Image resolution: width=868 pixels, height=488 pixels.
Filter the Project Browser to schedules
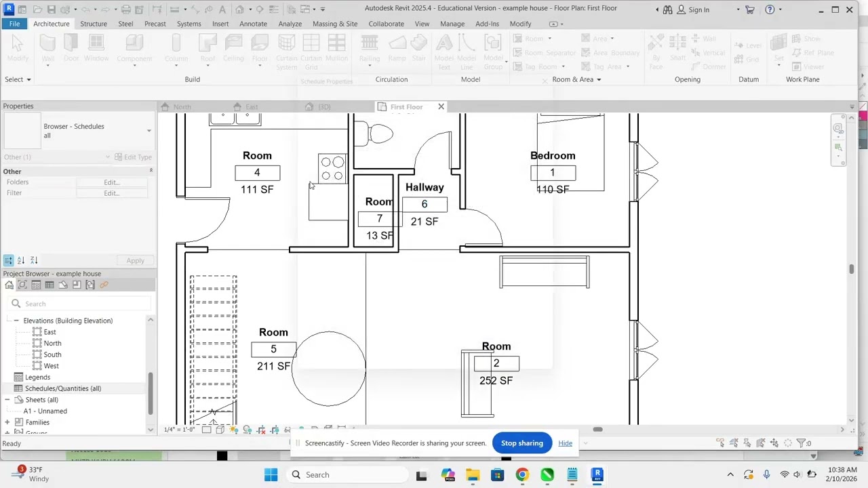(x=50, y=285)
